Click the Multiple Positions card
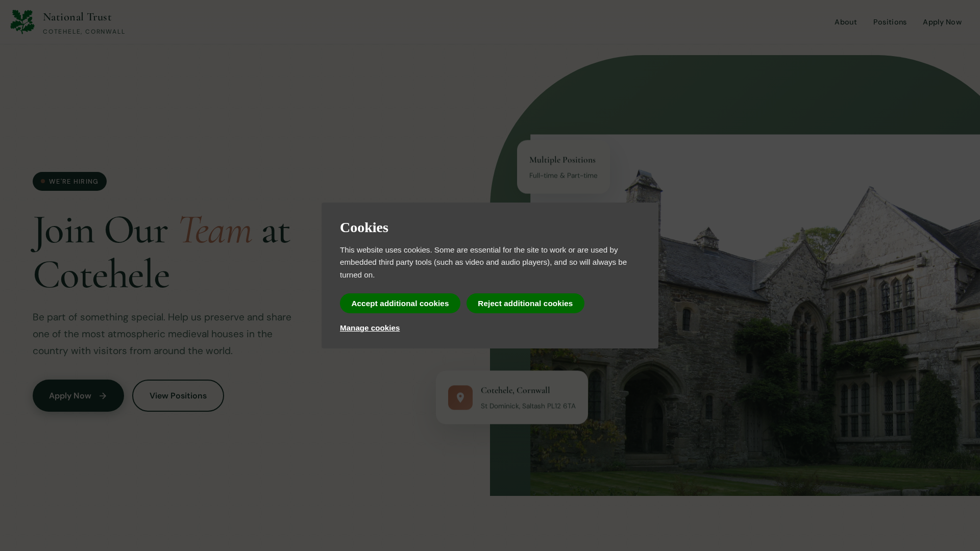The width and height of the screenshot is (980, 551). [x=563, y=167]
